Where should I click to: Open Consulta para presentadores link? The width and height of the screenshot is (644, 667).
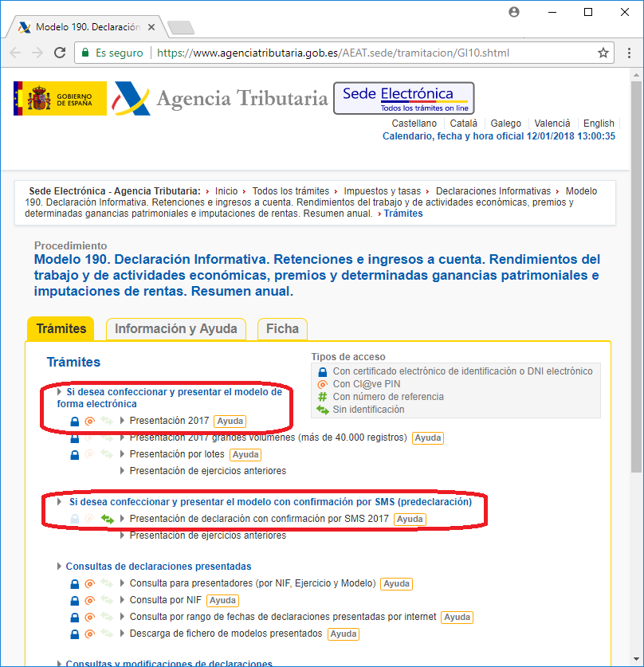point(253,583)
